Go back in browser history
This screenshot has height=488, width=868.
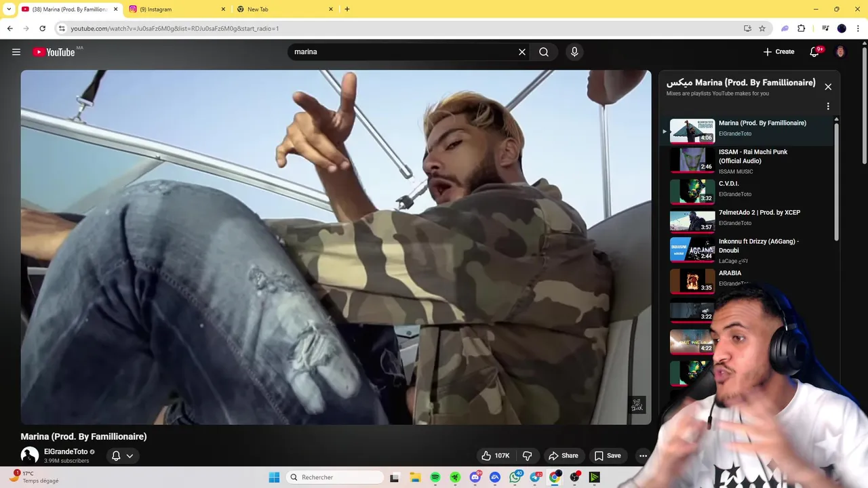click(x=9, y=28)
